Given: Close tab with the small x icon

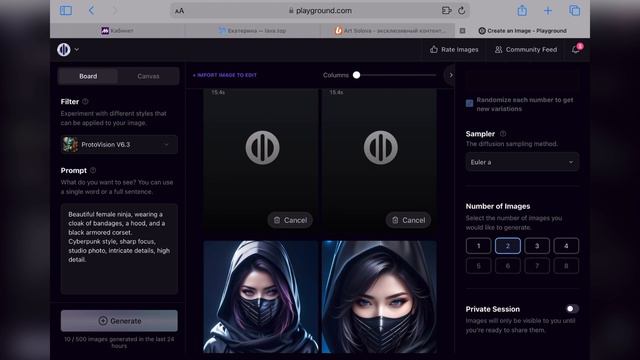Looking at the screenshot, I should (462, 31).
